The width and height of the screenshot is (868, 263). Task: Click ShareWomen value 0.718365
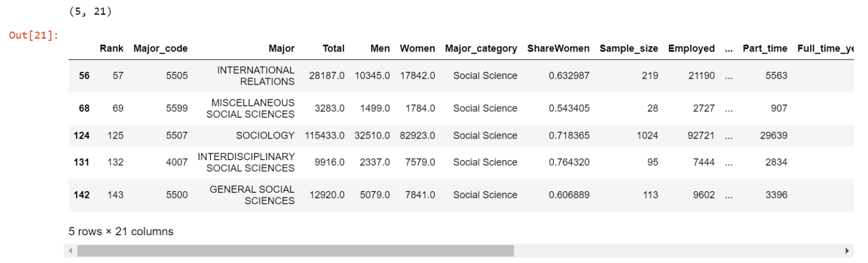pos(569,136)
